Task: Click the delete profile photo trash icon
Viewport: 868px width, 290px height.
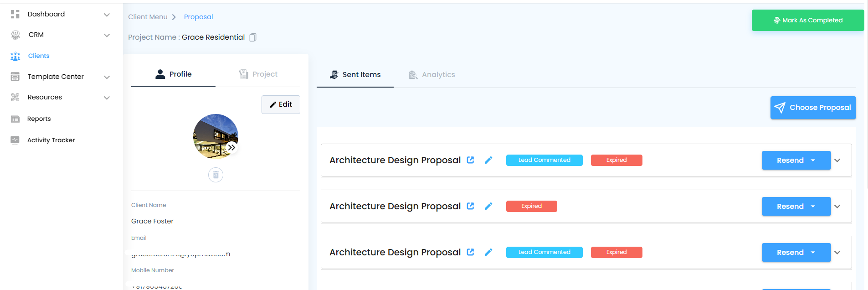Action: pos(216,175)
